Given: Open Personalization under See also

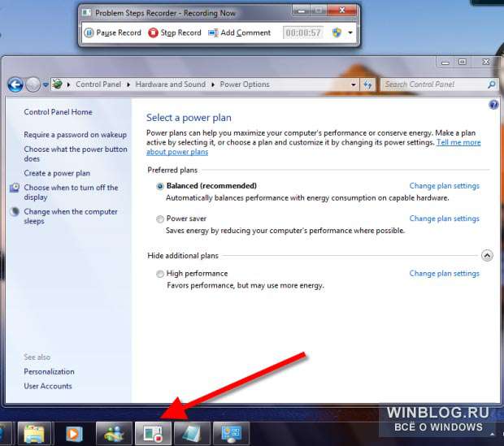Looking at the screenshot, I should (49, 371).
